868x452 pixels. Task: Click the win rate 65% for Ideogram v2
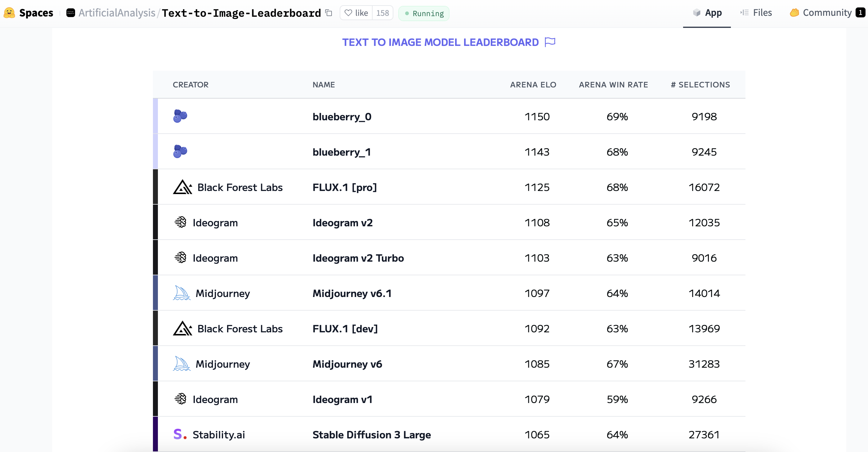click(x=617, y=223)
